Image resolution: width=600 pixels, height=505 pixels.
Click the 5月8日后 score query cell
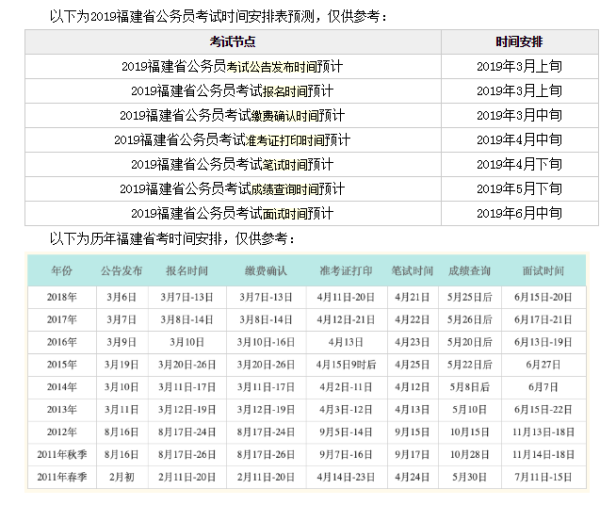click(x=469, y=387)
